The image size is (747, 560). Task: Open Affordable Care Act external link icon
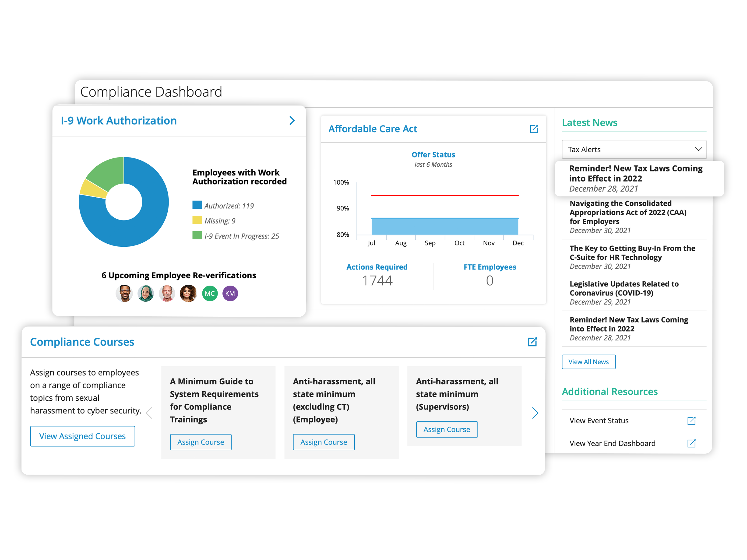click(x=534, y=129)
